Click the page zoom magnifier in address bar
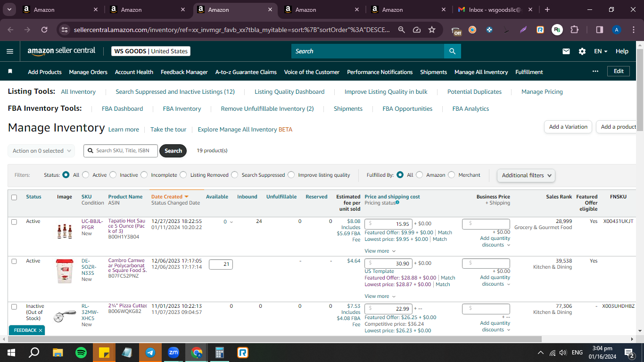The width and height of the screenshot is (644, 362). click(401, 30)
